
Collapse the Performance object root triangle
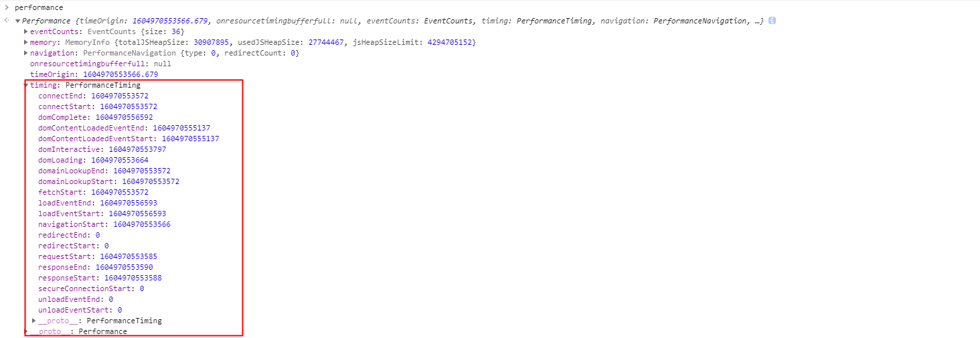pyautogui.click(x=17, y=21)
